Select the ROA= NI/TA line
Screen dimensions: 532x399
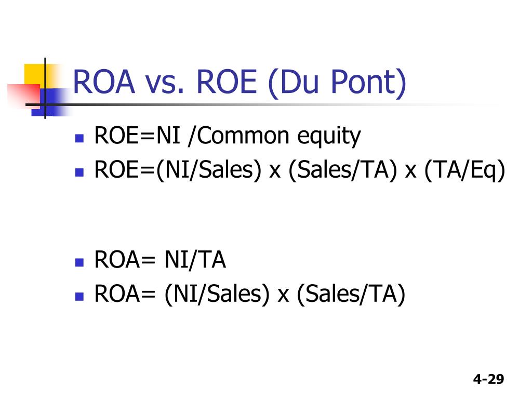coord(160,260)
